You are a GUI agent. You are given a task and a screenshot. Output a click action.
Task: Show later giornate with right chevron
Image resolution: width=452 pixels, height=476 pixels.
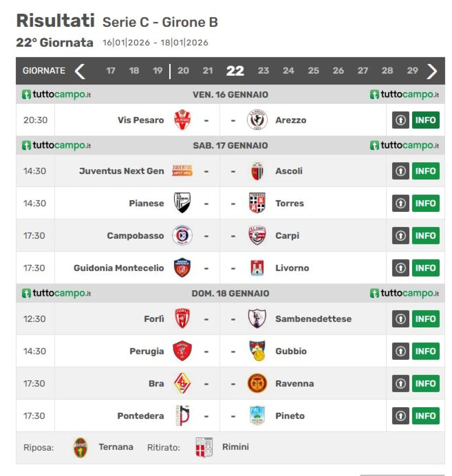point(432,71)
